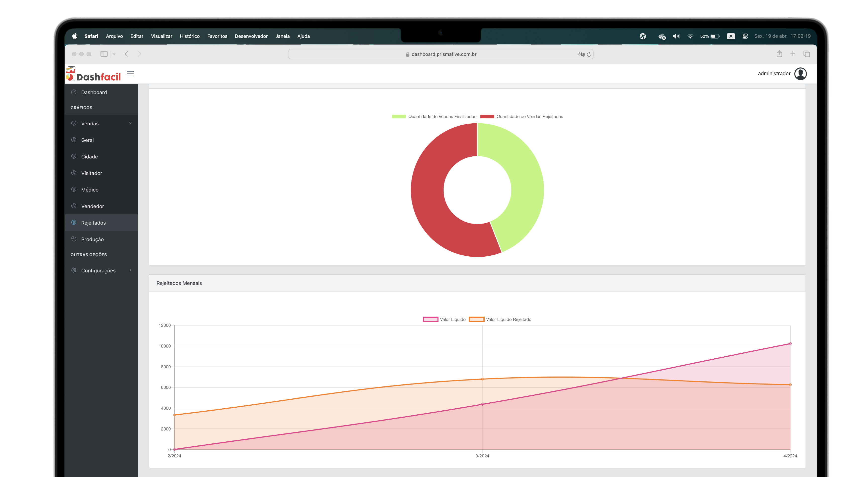Open the Desenvolvedor menu

point(251,36)
